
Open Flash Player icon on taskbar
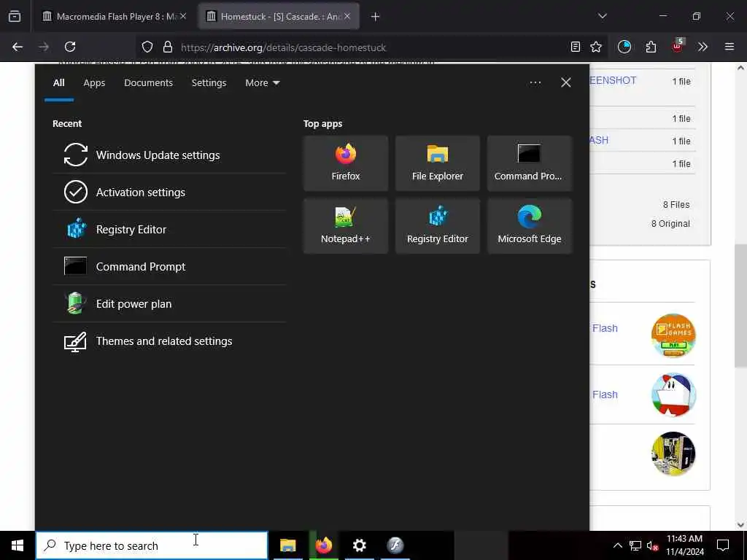395,545
